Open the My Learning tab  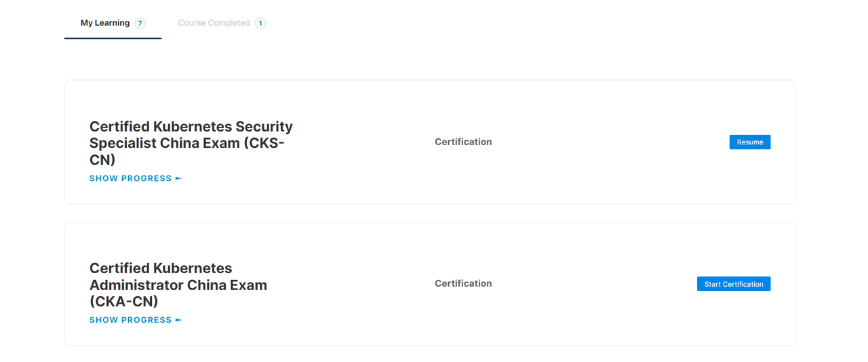105,23
